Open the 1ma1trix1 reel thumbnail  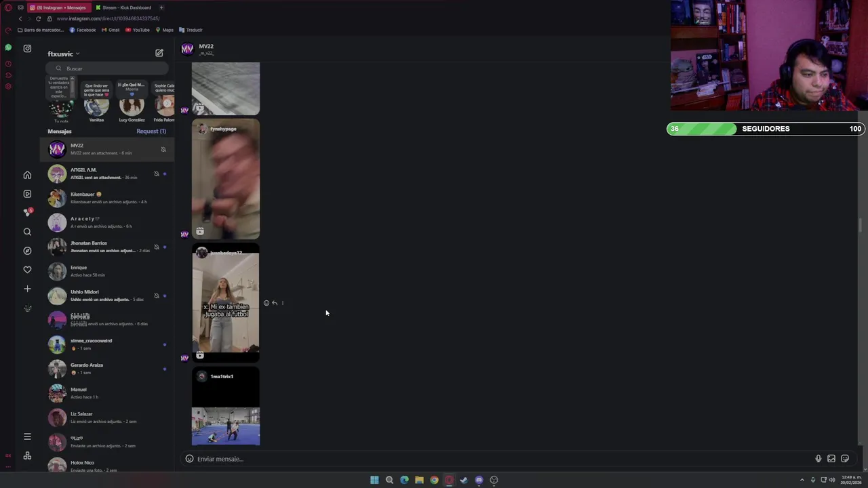point(225,407)
